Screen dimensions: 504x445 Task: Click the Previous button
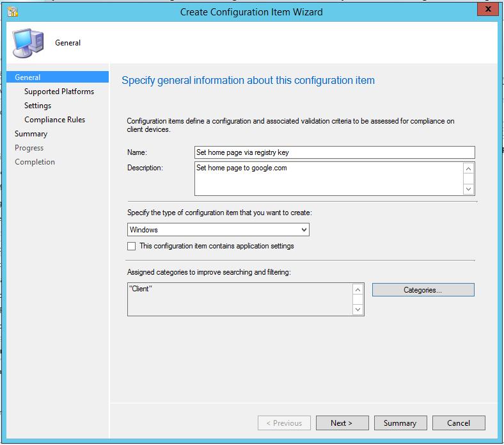[284, 423]
